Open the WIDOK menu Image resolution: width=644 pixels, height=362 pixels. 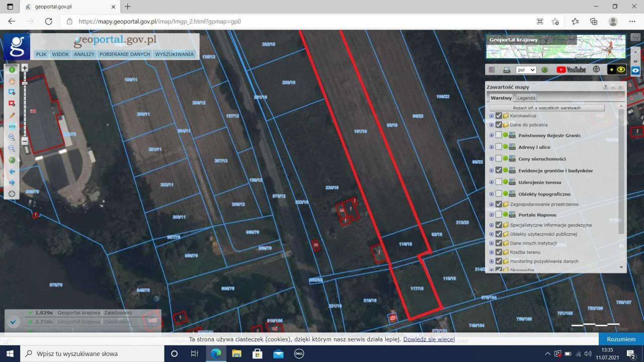[60, 54]
